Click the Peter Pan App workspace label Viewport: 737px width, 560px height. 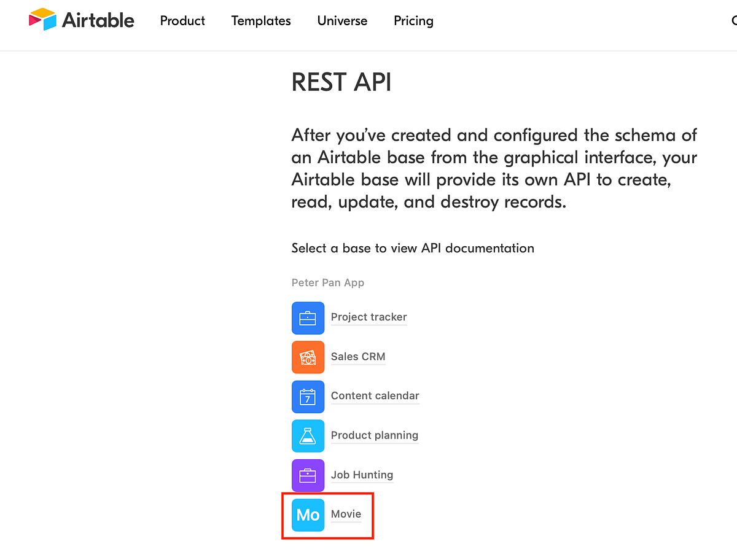point(328,282)
